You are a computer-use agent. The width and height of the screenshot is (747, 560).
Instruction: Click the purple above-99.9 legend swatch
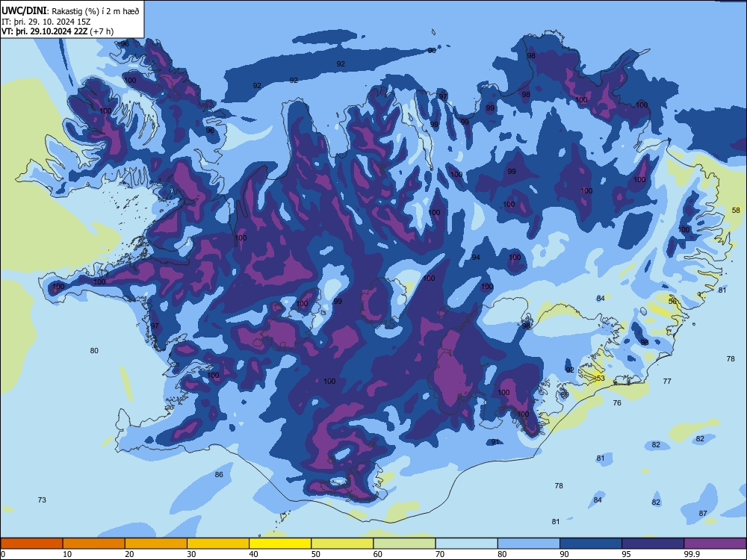point(715,544)
